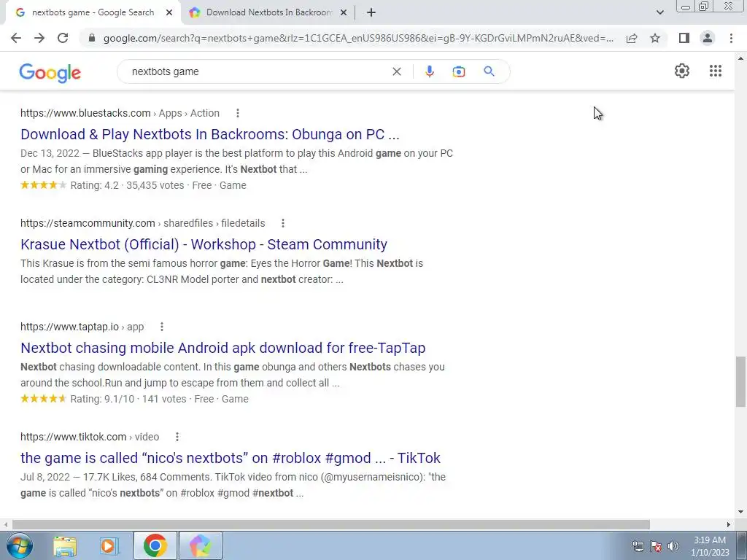
Task: Start voice search with the microphone
Action: pos(429,71)
